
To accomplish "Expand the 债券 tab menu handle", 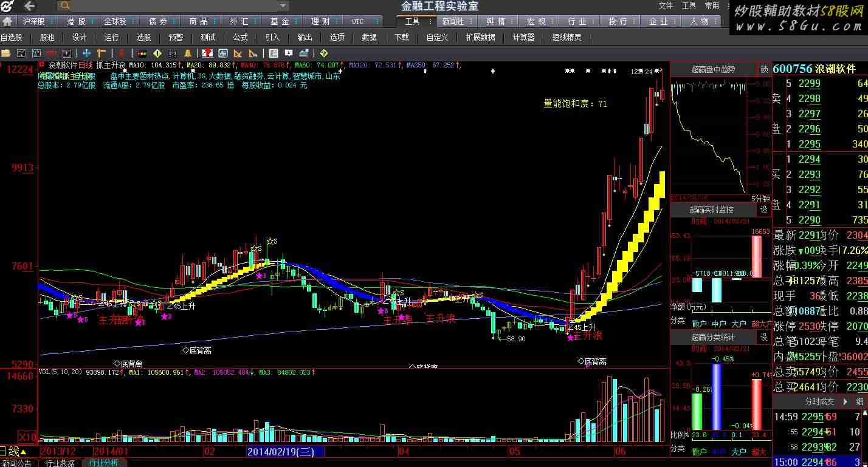I will pos(174,21).
